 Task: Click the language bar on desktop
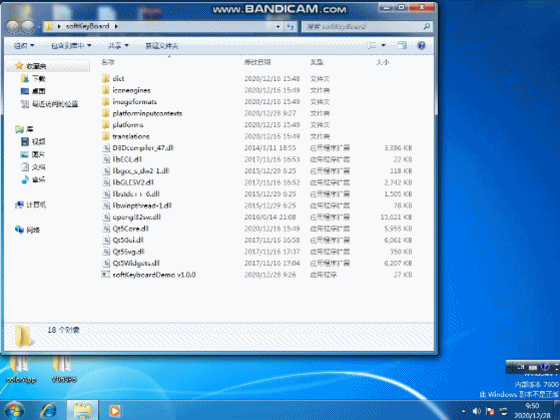pyautogui.click(x=533, y=367)
